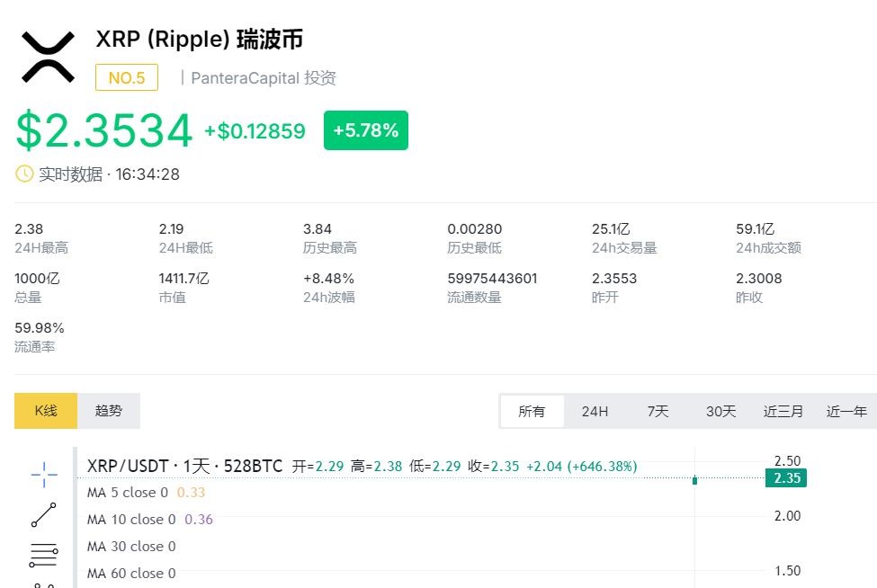Screen dimensions: 877x588
Task: Click the NO.5 ranking badge
Action: [127, 78]
